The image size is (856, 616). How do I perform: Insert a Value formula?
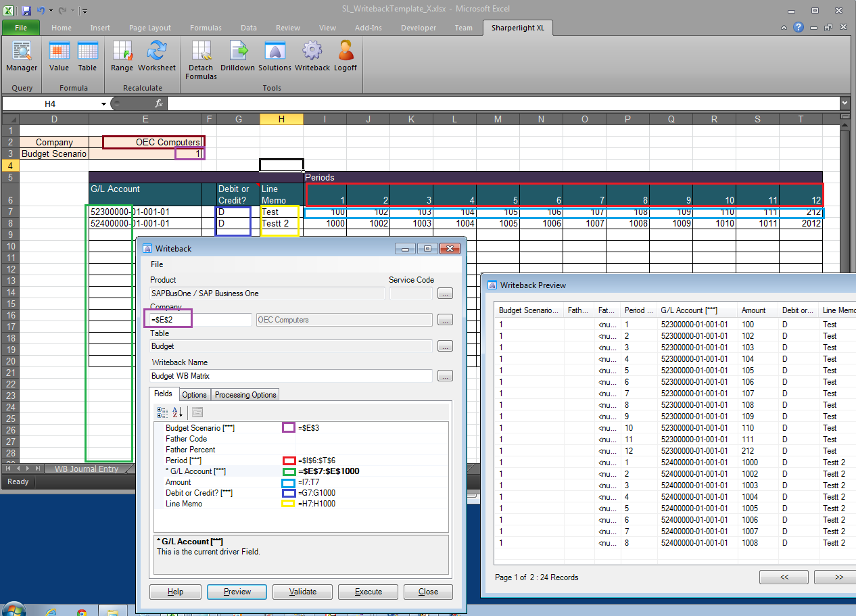[59, 57]
